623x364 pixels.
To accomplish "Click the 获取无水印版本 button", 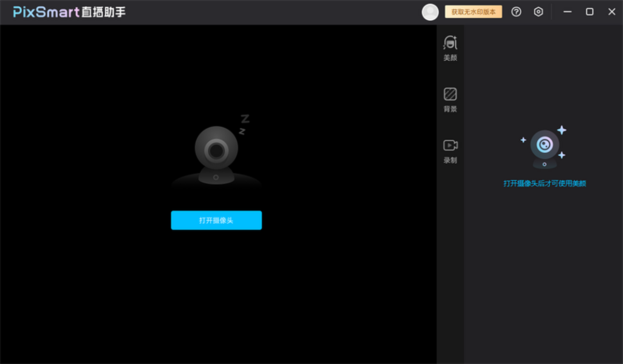I will 473,11.
